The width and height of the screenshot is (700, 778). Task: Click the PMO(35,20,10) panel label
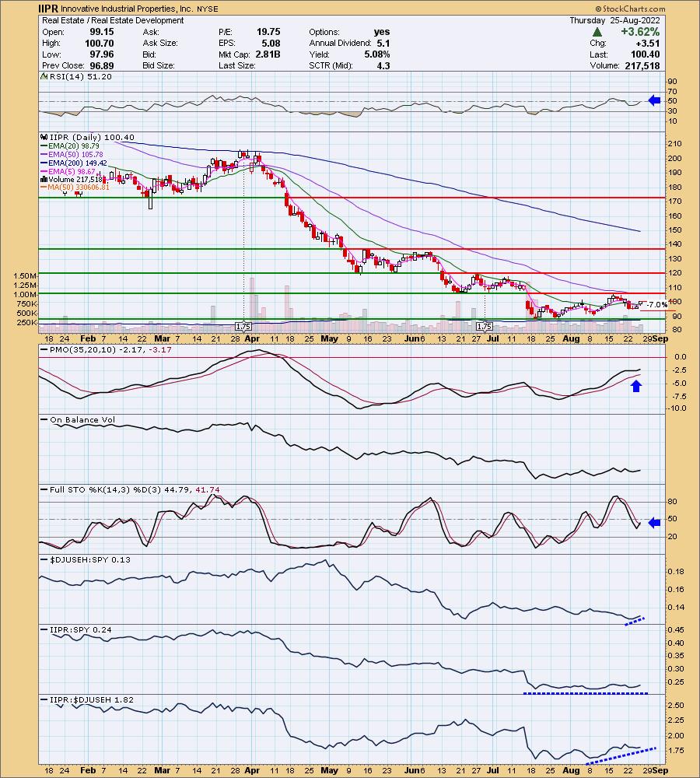point(110,350)
